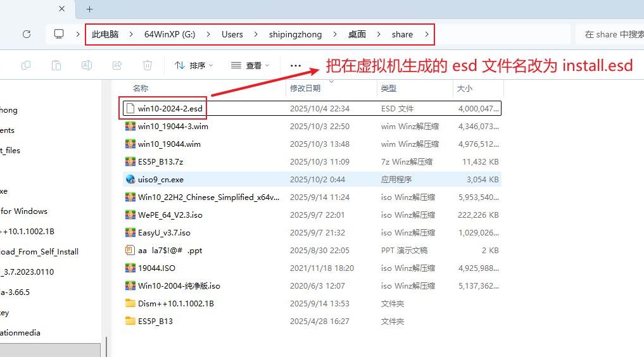The image size is (644, 357).
Task: Open the 查看 view dropdown
Action: 250,65
